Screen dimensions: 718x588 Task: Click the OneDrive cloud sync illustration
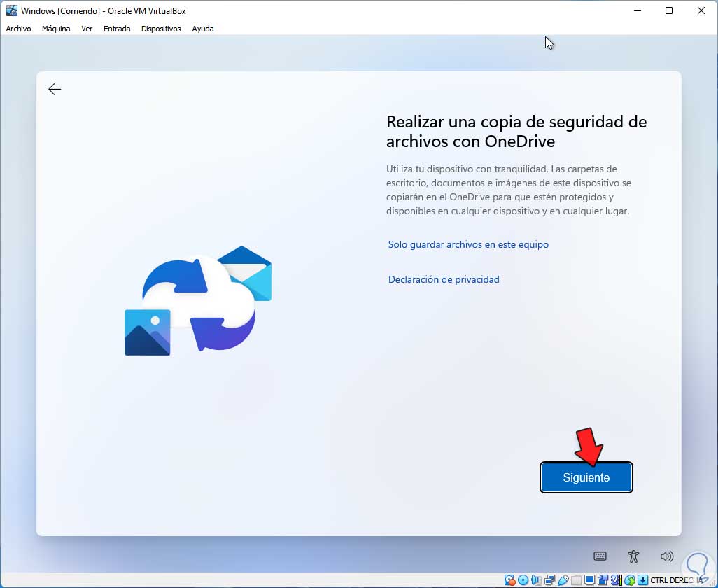click(198, 300)
